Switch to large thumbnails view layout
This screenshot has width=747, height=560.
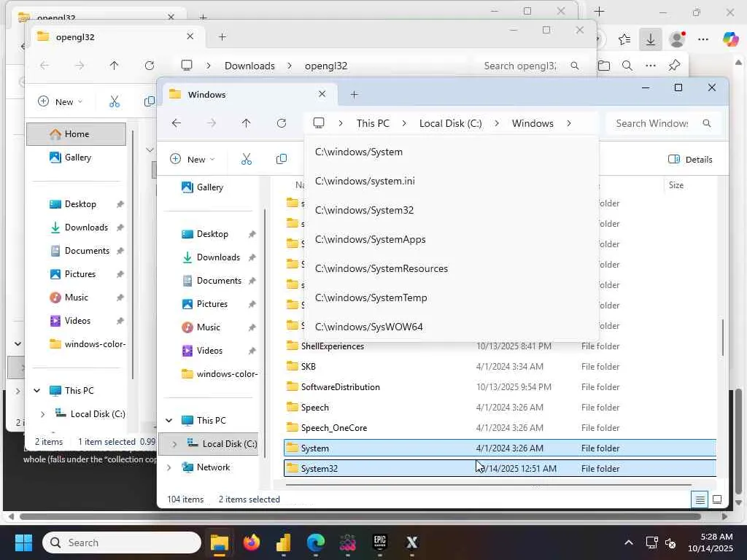point(717,499)
